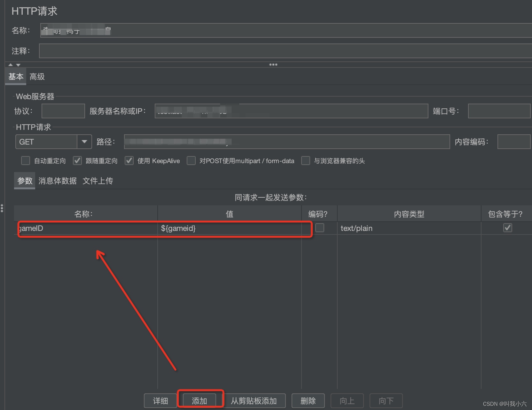Uncheck 包含等于? in the gameID row
Screen dimensions: 532x410
point(508,228)
